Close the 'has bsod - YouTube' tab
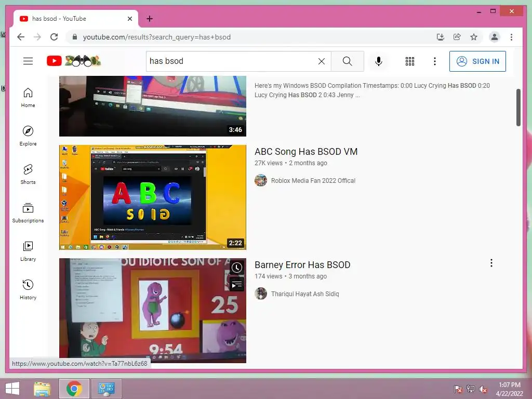Screen dimensions: 532x399 129,19
